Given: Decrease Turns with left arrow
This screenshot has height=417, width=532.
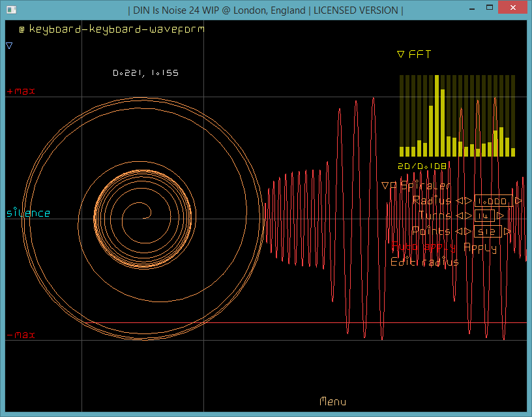Looking at the screenshot, I should click(459, 216).
